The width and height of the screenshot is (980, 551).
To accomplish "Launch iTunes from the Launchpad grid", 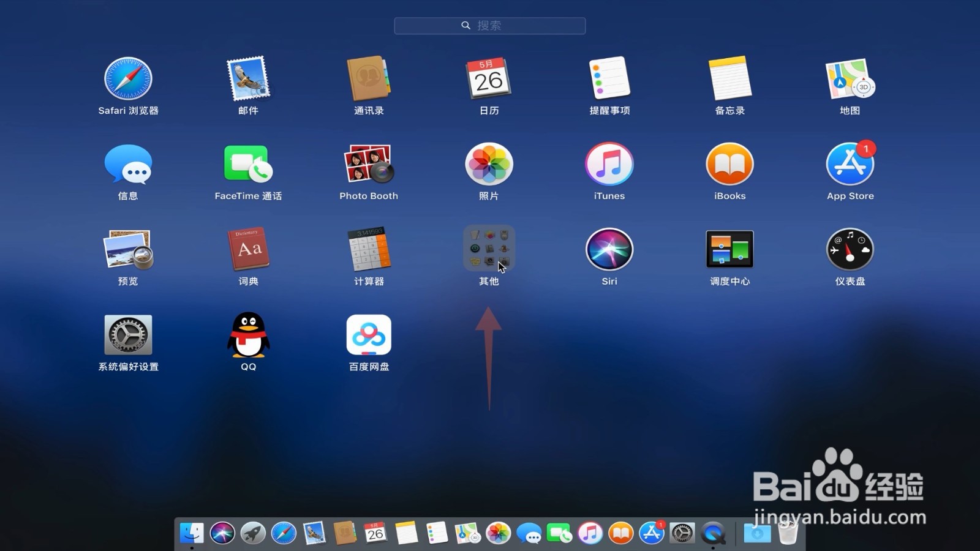I will [x=609, y=164].
